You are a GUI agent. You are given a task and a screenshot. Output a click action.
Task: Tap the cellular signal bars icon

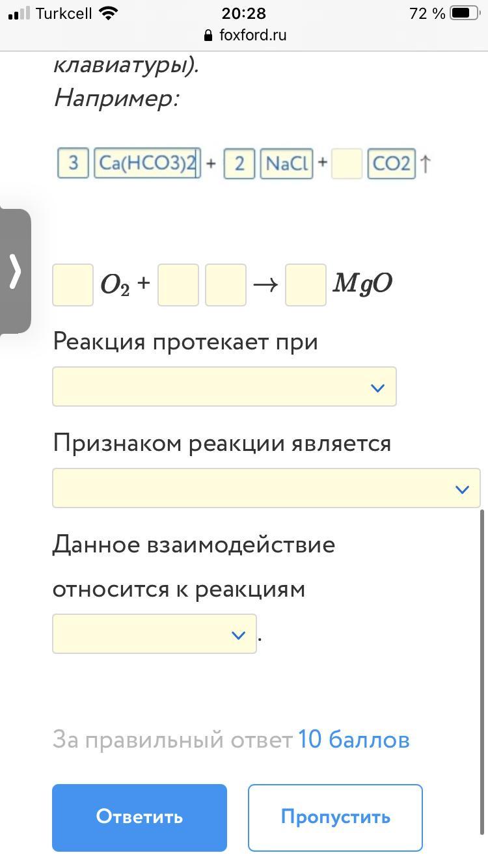[x=19, y=13]
